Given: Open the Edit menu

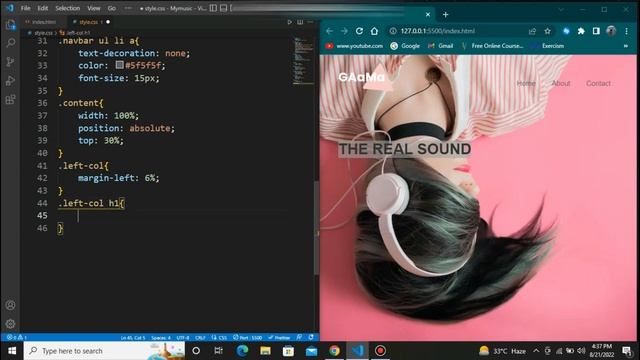Looking at the screenshot, I should coord(42,8).
